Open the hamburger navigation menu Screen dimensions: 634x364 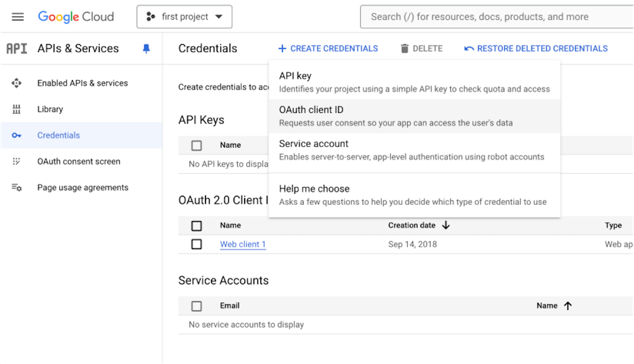[x=18, y=17]
